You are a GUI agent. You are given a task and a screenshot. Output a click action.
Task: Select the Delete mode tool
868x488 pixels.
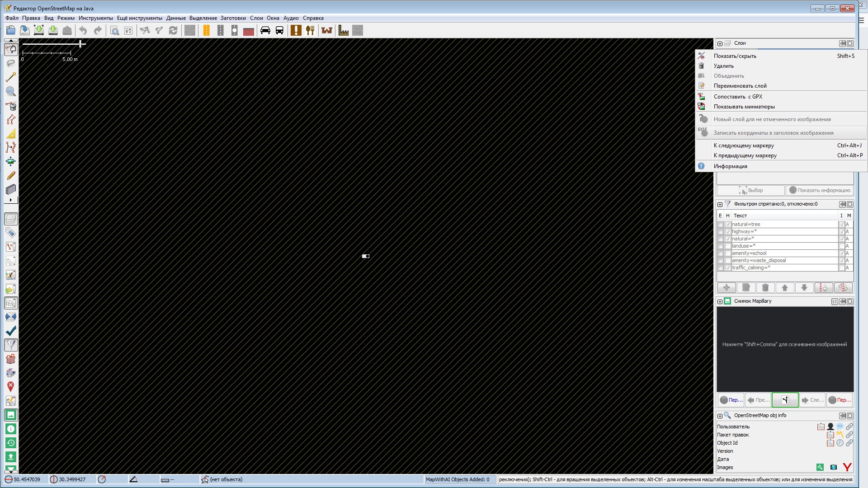pyautogui.click(x=11, y=106)
